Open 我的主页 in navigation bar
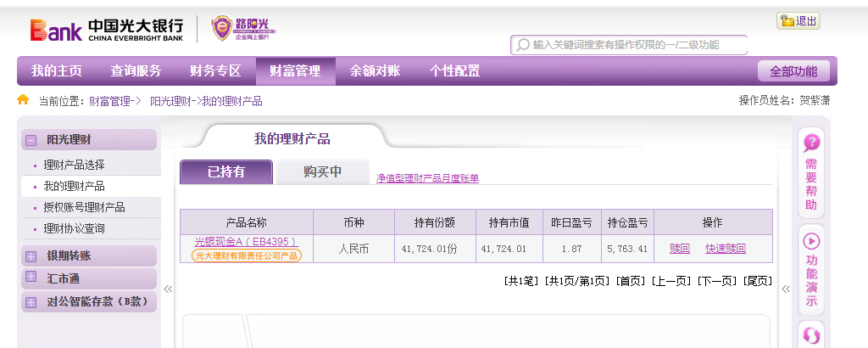This screenshot has height=348, width=868. tap(57, 71)
